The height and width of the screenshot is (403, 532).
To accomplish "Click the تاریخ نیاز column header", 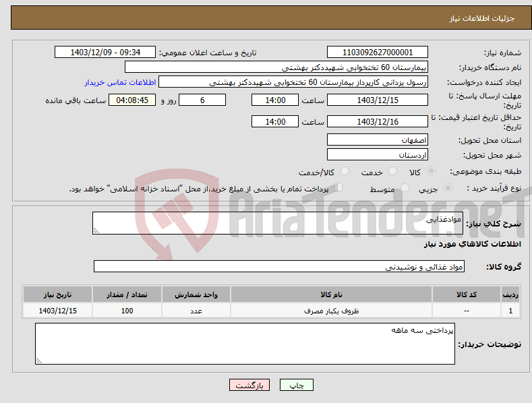I will (x=58, y=294).
